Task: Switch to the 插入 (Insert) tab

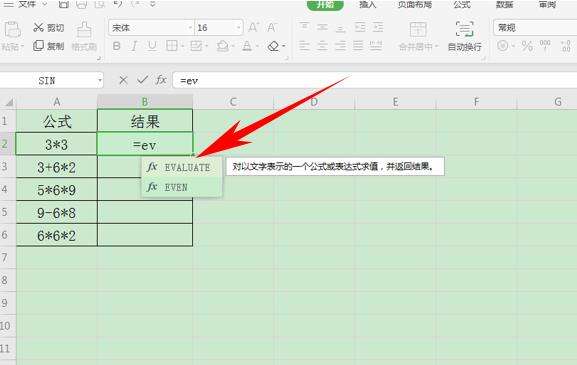Action: (367, 4)
